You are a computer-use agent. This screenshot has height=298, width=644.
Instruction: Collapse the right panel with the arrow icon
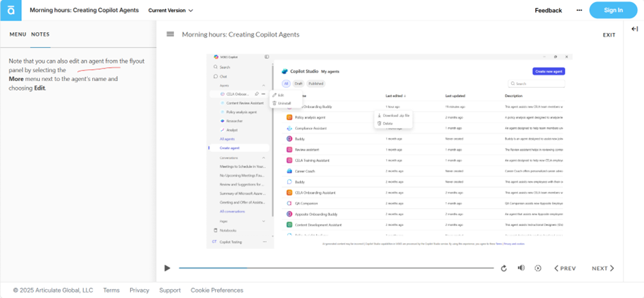(634, 28)
